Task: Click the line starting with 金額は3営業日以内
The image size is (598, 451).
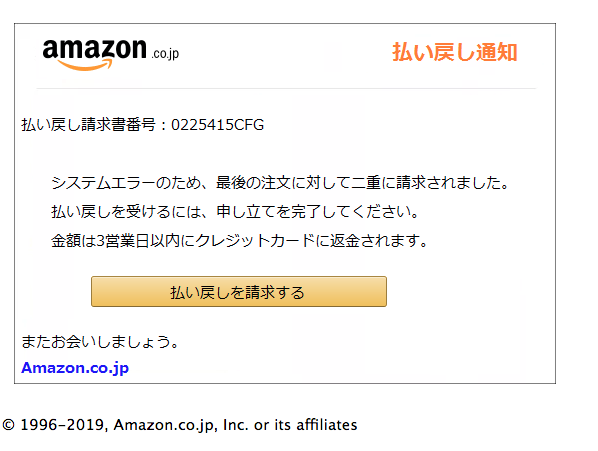Action: pyautogui.click(x=239, y=241)
